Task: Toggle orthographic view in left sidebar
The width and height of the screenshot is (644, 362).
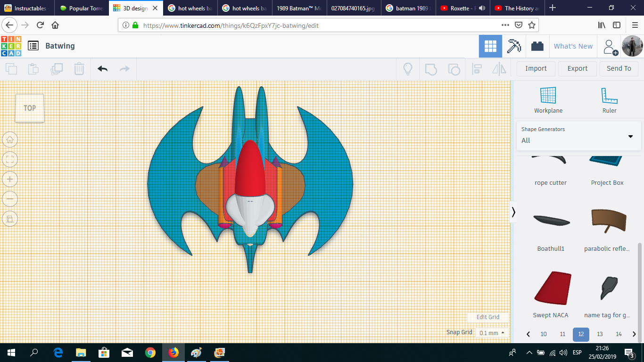Action: [x=10, y=219]
